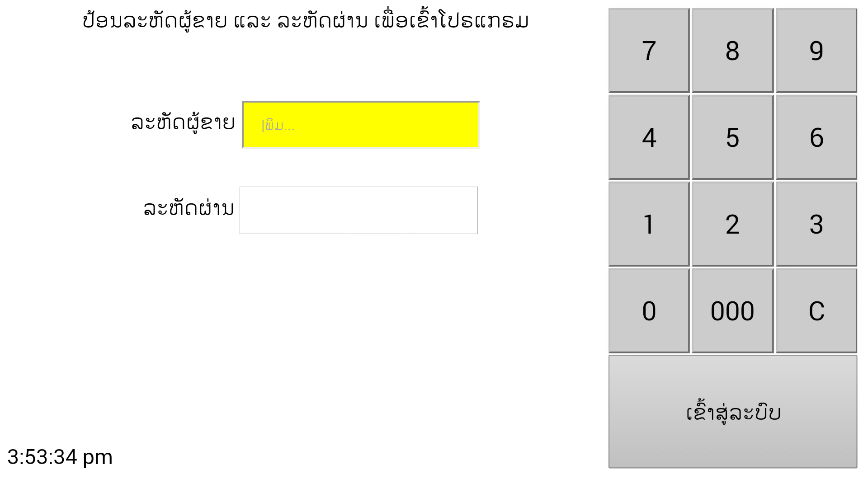Tap the number 2 button
This screenshot has height=488, width=868.
tap(732, 224)
